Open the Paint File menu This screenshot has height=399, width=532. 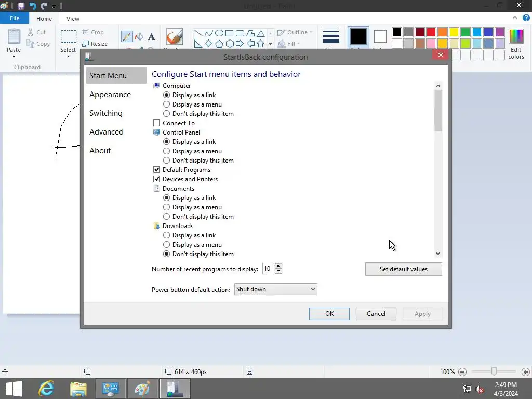coord(14,18)
